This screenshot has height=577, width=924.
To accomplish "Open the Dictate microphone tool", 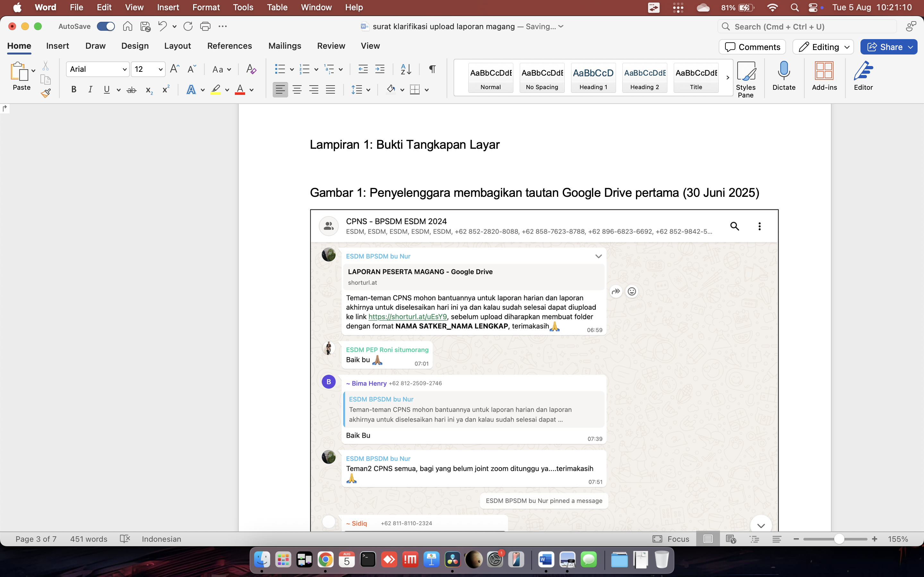I will (x=783, y=76).
